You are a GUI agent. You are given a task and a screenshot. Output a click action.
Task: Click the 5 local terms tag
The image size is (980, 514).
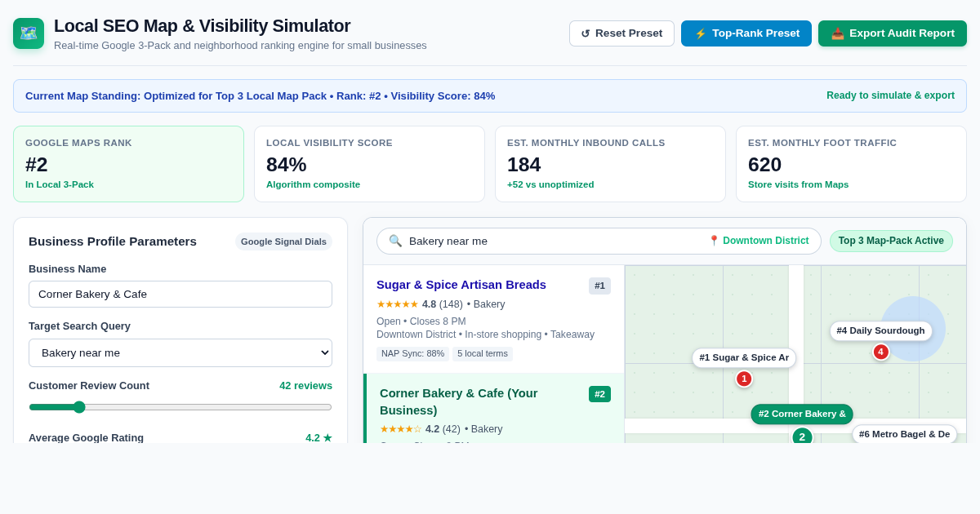coord(483,354)
